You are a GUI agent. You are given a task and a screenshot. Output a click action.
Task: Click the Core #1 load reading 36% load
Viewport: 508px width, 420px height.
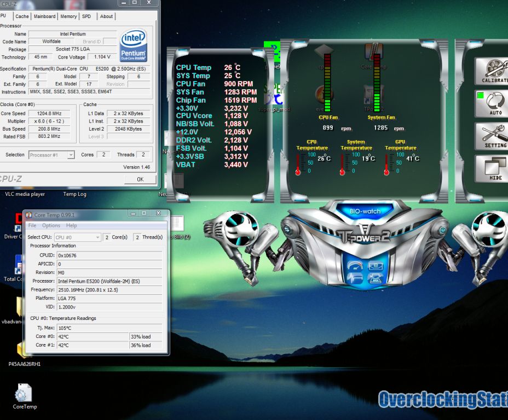tap(146, 345)
